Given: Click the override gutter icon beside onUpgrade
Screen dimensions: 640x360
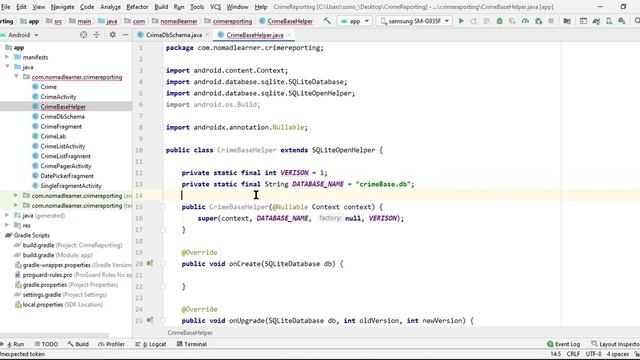Looking at the screenshot, I should pyautogui.click(x=150, y=320).
